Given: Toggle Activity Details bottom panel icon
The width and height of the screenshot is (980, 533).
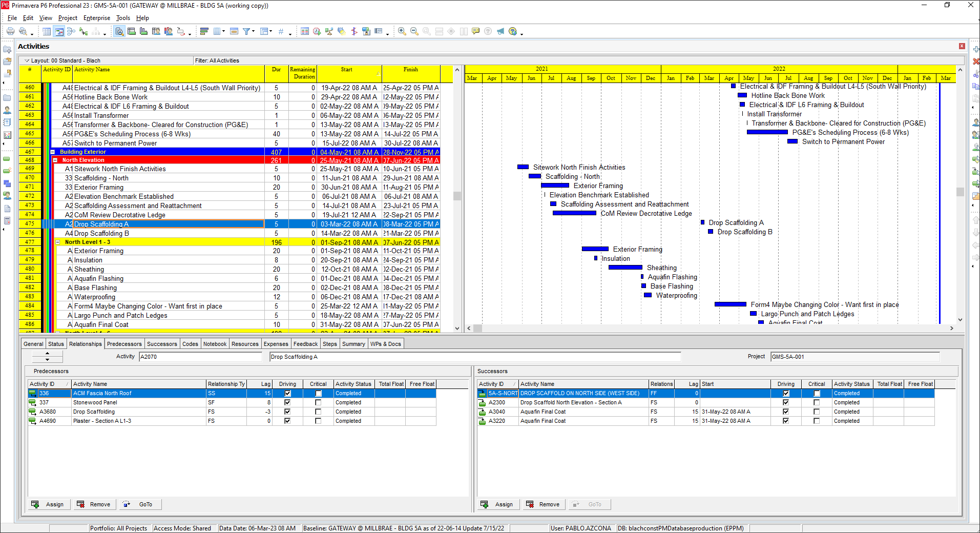Looking at the screenshot, I should [119, 31].
